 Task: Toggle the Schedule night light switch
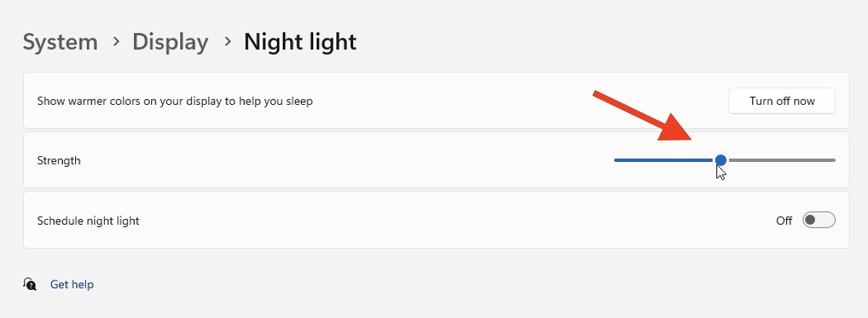pos(819,220)
